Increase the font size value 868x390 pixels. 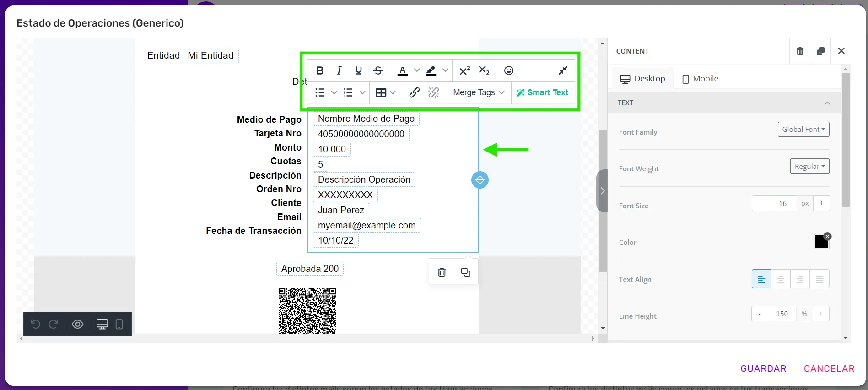click(821, 203)
